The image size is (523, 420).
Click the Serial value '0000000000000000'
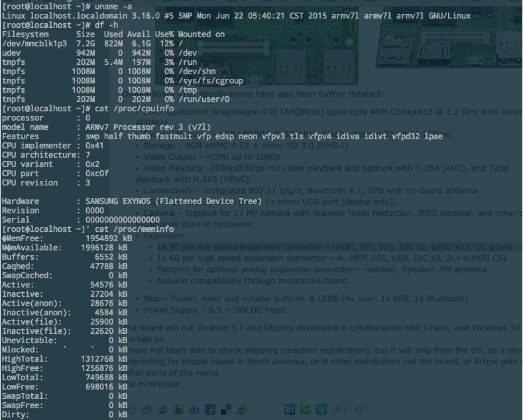point(123,220)
